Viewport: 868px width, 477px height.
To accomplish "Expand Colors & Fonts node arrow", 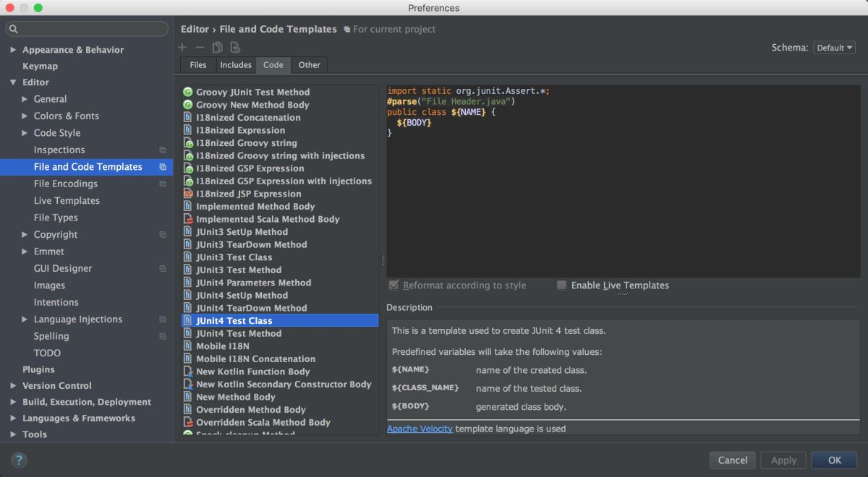I will pos(25,116).
